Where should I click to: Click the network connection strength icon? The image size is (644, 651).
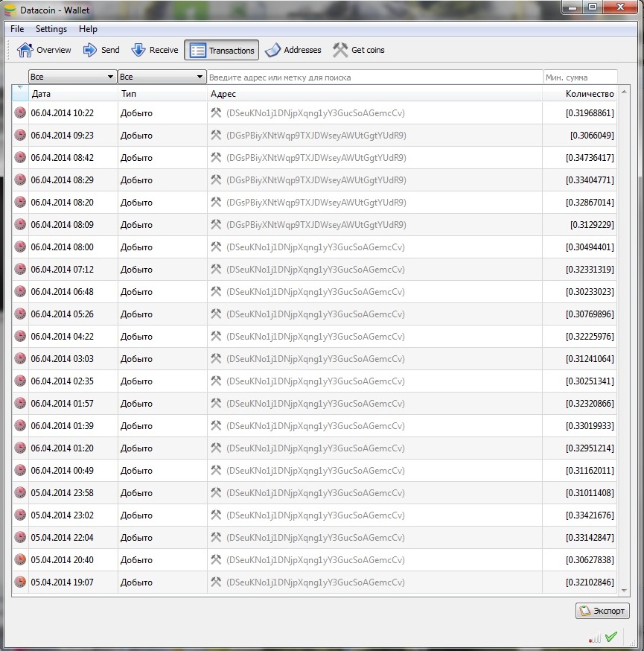595,638
